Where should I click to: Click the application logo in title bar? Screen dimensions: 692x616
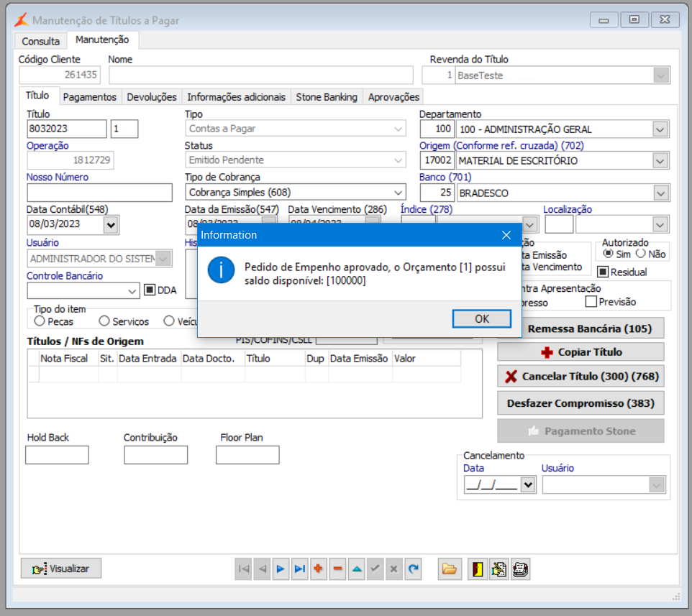[21, 20]
